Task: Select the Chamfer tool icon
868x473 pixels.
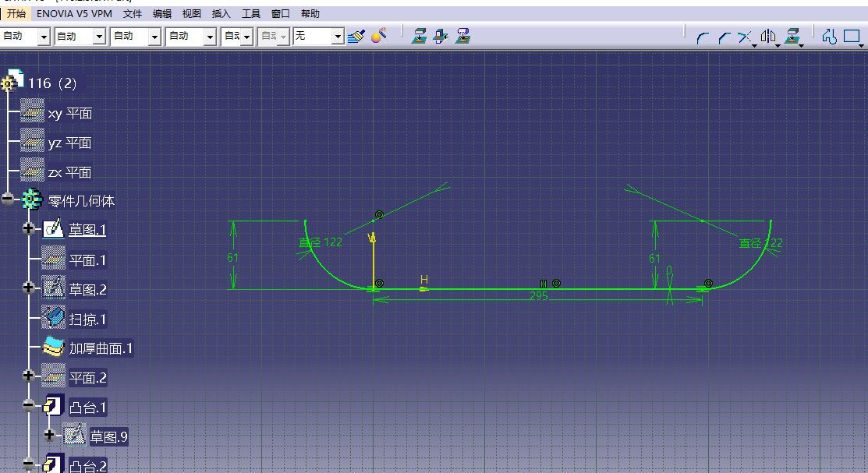Action: (x=724, y=37)
